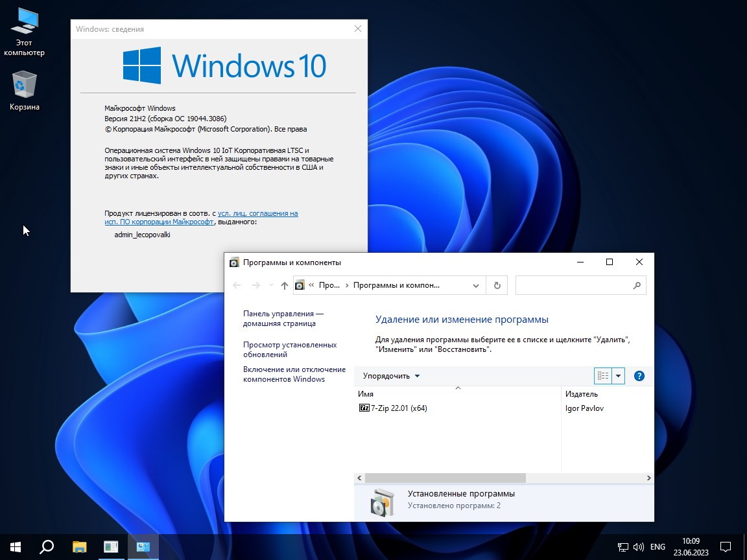Click the address bar control panel icon
747x560 pixels.
(300, 285)
